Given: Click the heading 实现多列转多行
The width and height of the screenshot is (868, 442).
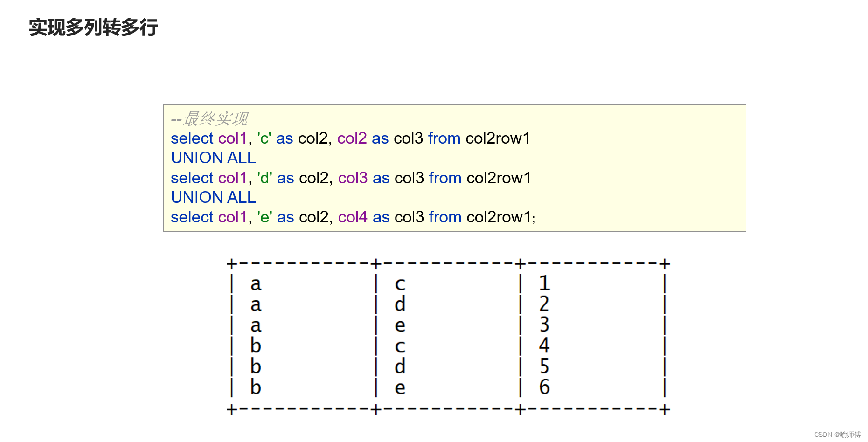Looking at the screenshot, I should pos(93,28).
